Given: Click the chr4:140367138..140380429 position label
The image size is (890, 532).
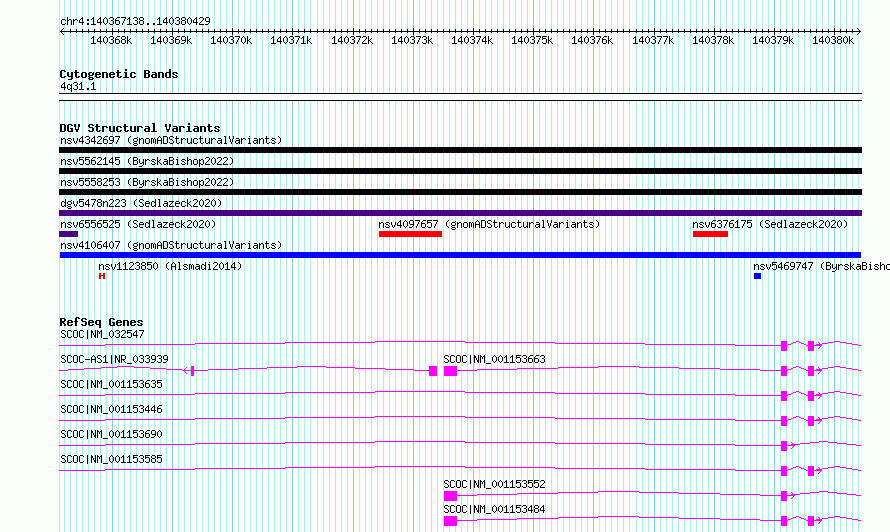Looking at the screenshot, I should click(135, 21).
